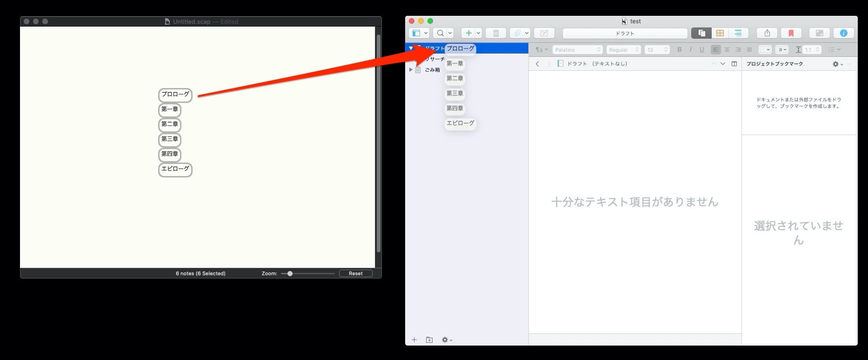This screenshot has height=360, width=868.
Task: Click the magnifying glass Search icon
Action: point(440,33)
